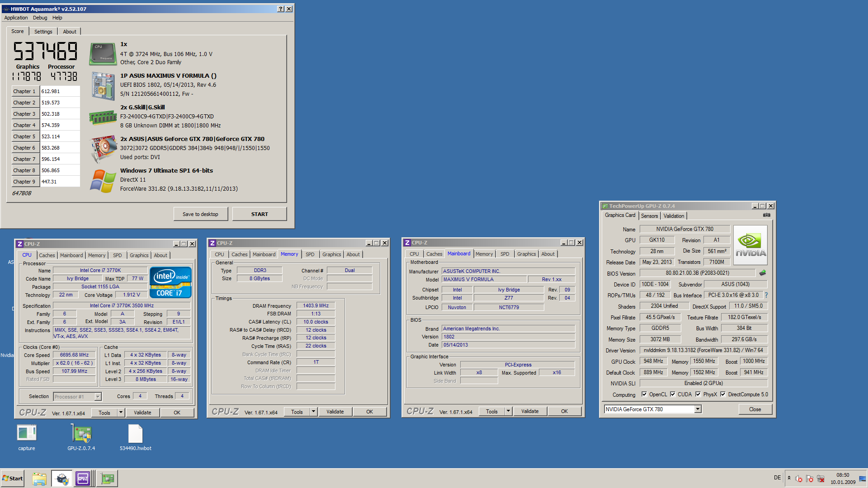Expand Tools arrow in CPU-Z Mainboard window
The width and height of the screenshot is (868, 488).
tap(508, 411)
